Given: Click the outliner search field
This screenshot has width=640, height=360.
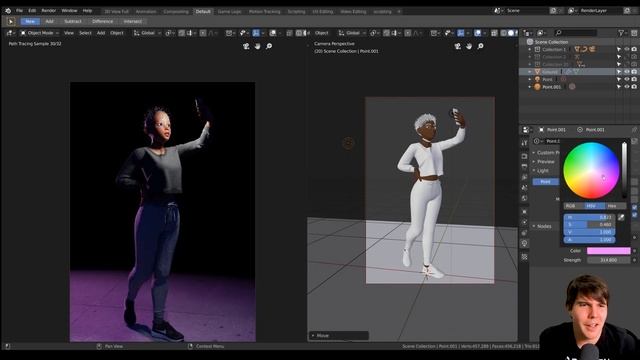Looking at the screenshot, I should 576,33.
